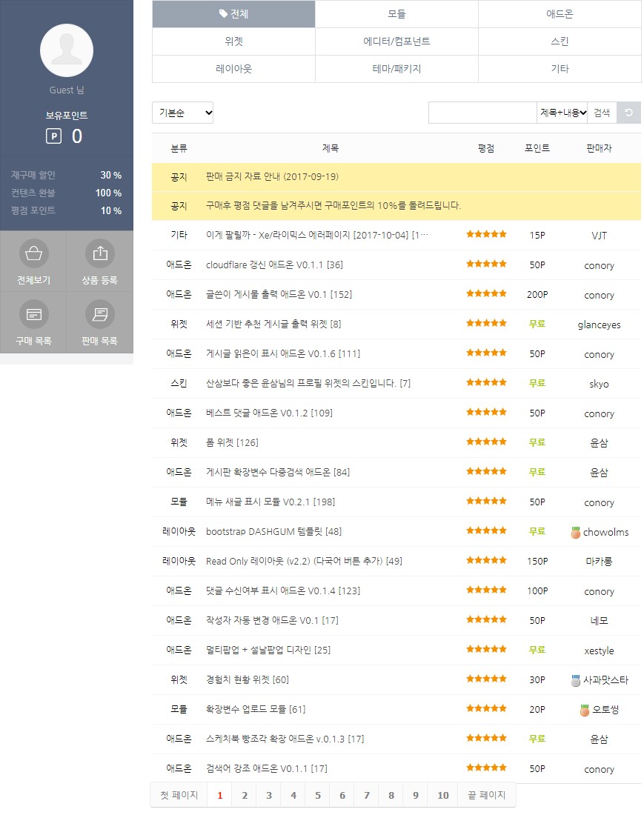Select the 위젯 category tab
644x835 pixels.
point(234,41)
